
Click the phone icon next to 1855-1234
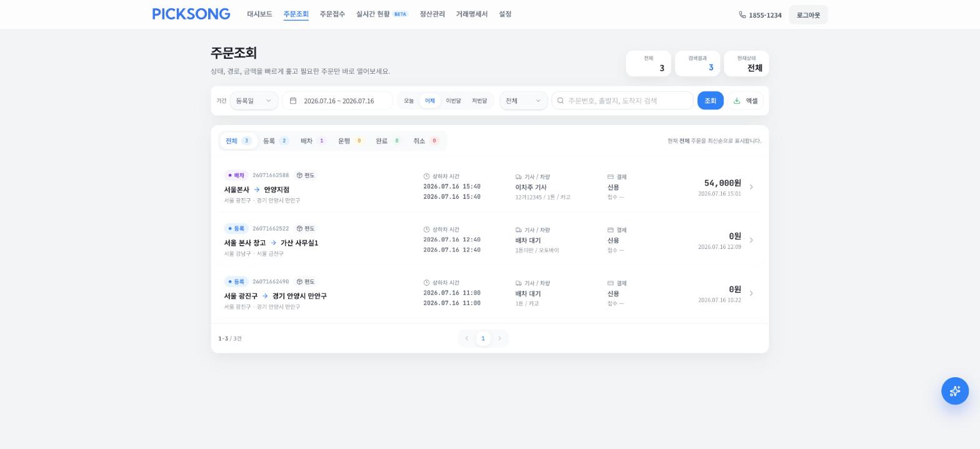pos(742,14)
